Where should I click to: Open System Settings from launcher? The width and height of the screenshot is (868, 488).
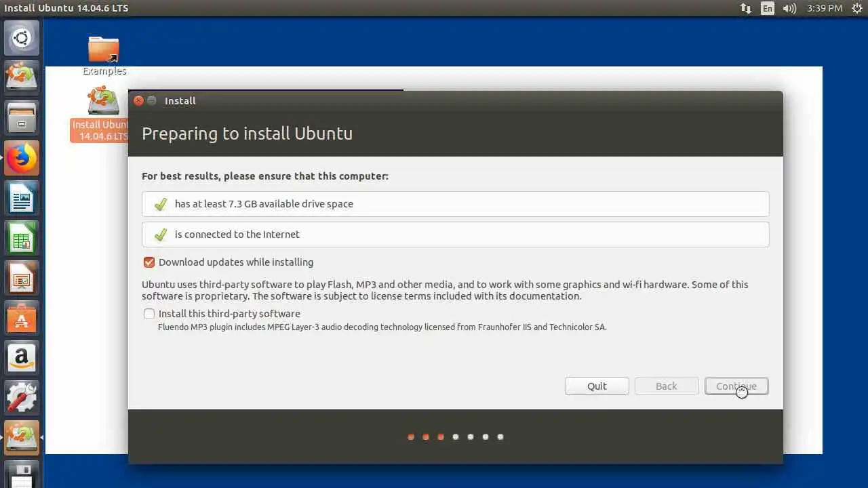[x=22, y=399]
